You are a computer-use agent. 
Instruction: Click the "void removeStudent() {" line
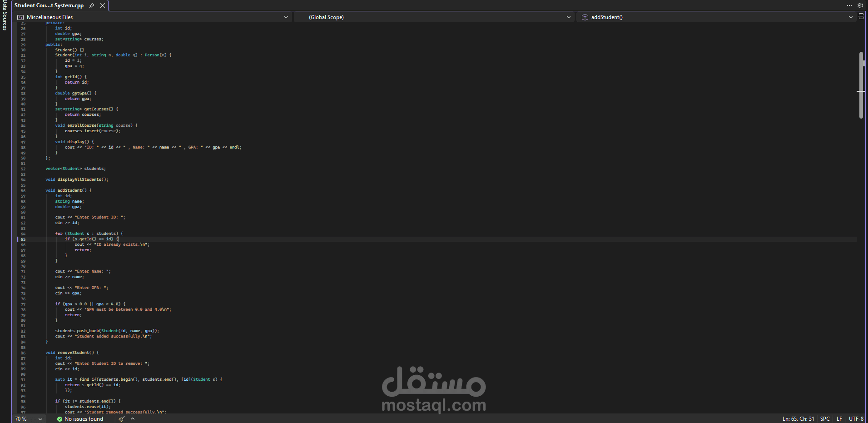pyautogui.click(x=72, y=353)
